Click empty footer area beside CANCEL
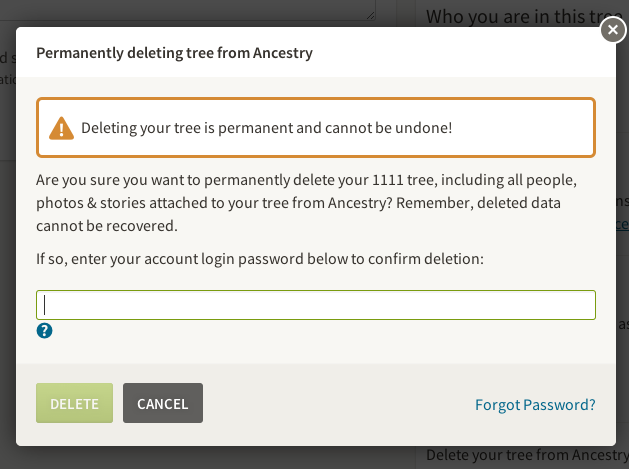The width and height of the screenshot is (629, 469). [x=337, y=404]
